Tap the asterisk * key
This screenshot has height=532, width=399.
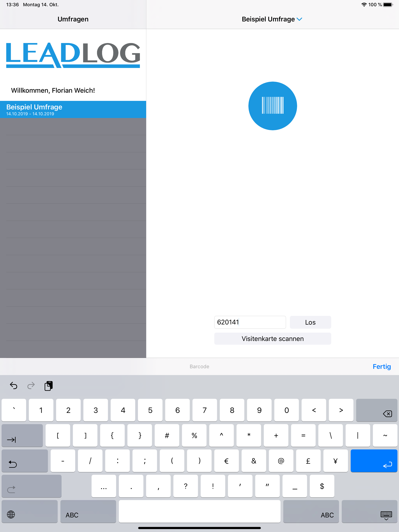click(x=249, y=435)
